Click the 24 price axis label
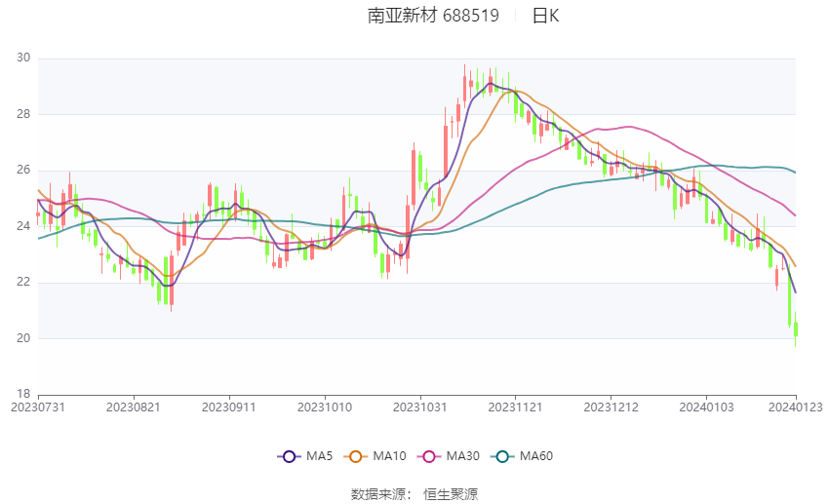Screen dimensions: 829x504 click(x=23, y=226)
